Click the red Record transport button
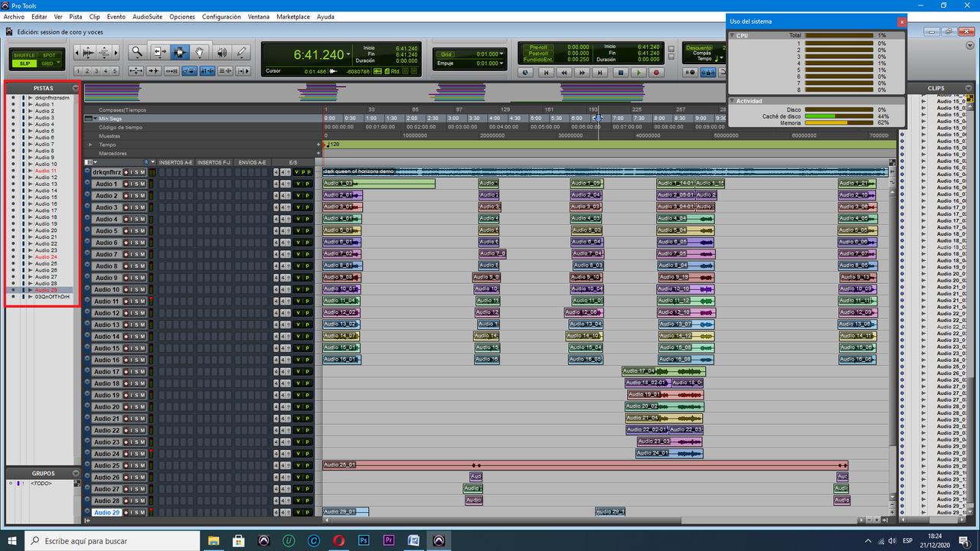 point(656,73)
